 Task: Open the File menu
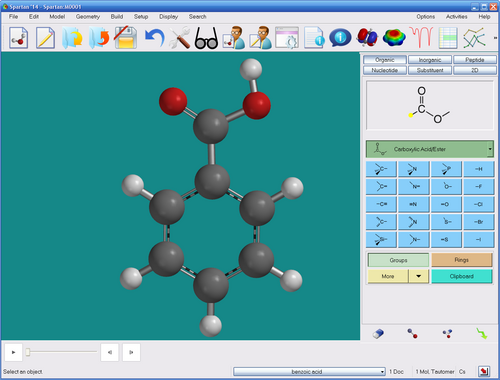tap(13, 17)
